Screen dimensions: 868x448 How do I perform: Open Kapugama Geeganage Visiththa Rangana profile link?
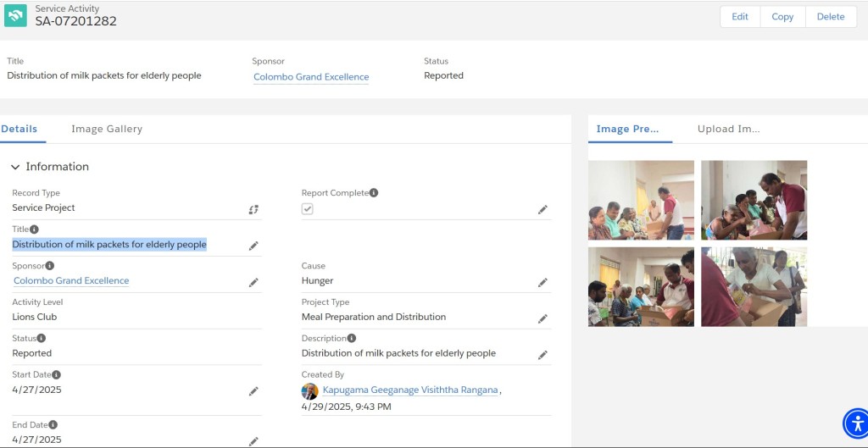tap(410, 390)
